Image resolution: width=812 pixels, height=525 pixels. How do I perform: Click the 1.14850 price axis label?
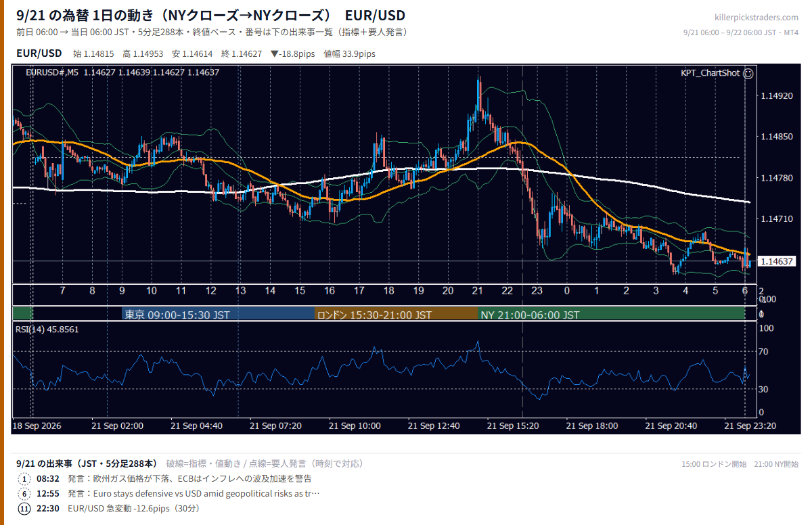tap(775, 137)
